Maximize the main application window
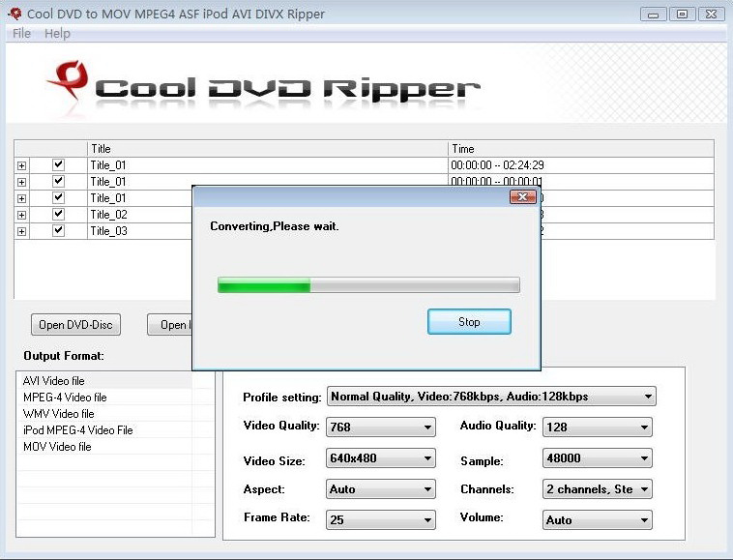The height and width of the screenshot is (560, 733). pos(682,15)
